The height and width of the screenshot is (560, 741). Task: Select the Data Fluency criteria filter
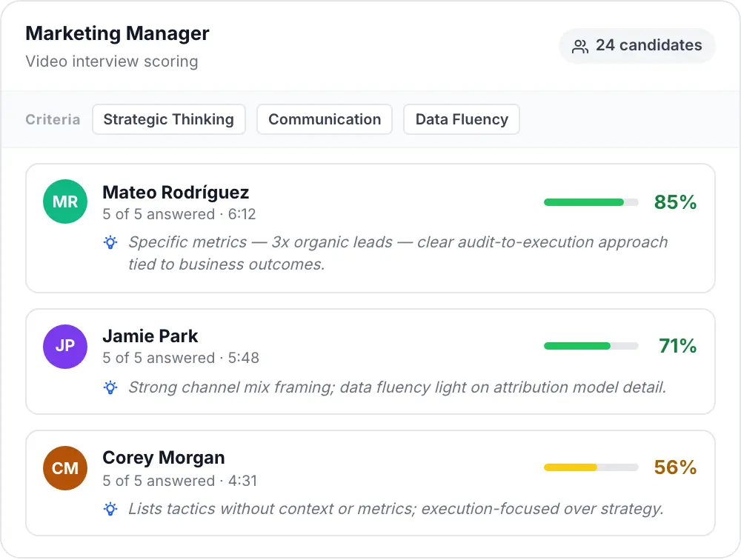461,119
